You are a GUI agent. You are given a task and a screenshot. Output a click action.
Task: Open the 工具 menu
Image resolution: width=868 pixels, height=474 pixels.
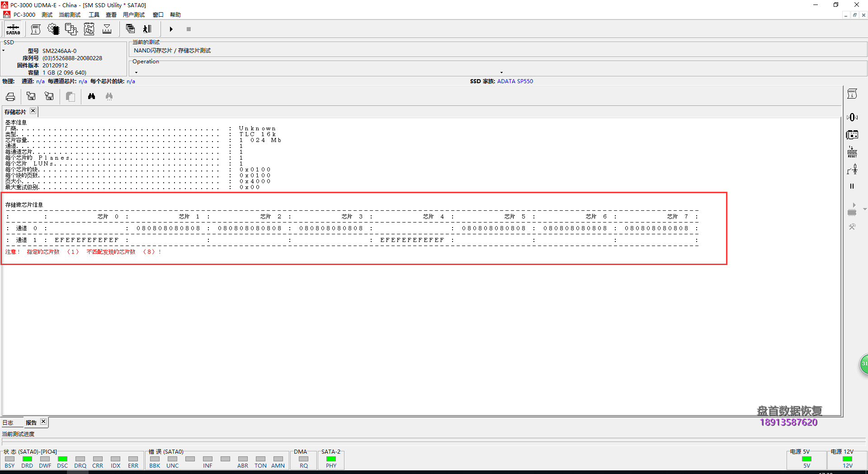click(x=94, y=14)
